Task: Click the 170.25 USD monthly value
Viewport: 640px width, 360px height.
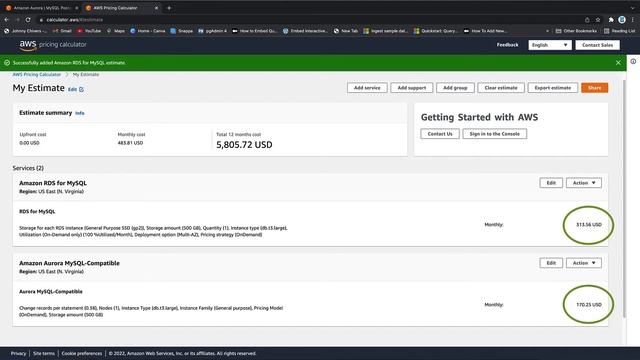Action: click(589, 305)
